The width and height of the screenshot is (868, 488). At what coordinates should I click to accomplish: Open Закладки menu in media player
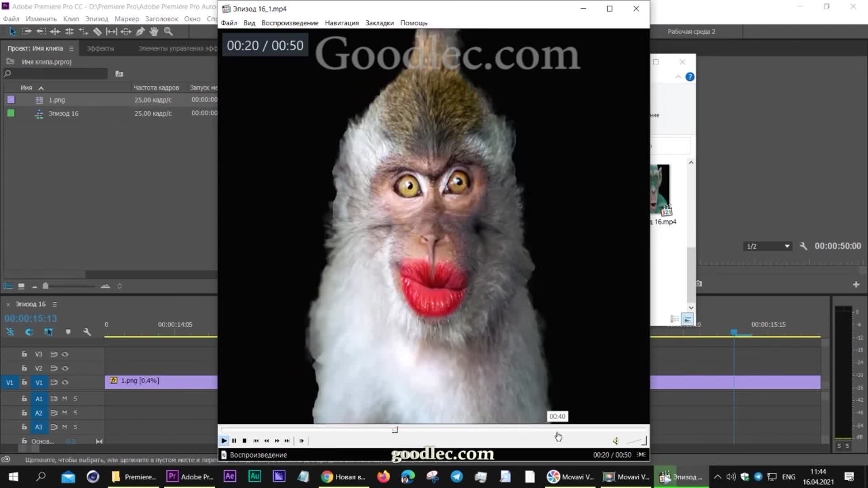[x=380, y=23]
